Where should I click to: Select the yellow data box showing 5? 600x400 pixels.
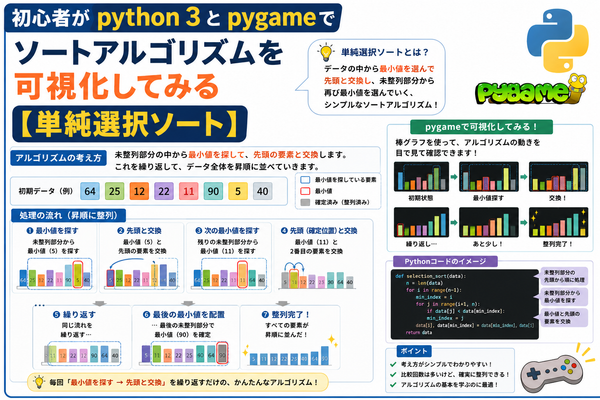coord(238,191)
